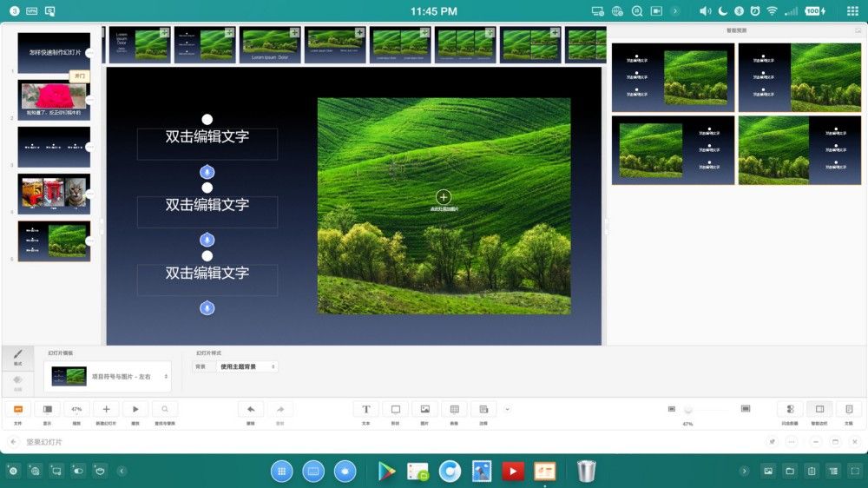The height and width of the screenshot is (488, 868).
Task: Toggle the Format (brush) panel tab
Action: (17, 356)
